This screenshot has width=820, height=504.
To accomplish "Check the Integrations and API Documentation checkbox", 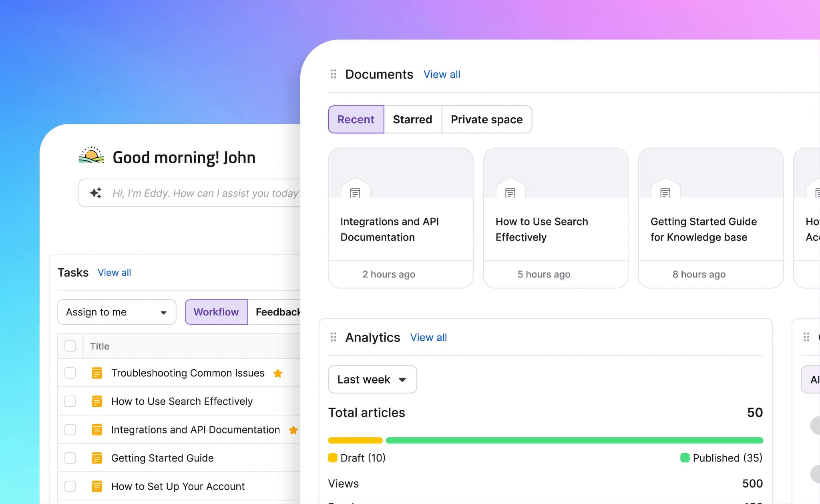I will 70,430.
